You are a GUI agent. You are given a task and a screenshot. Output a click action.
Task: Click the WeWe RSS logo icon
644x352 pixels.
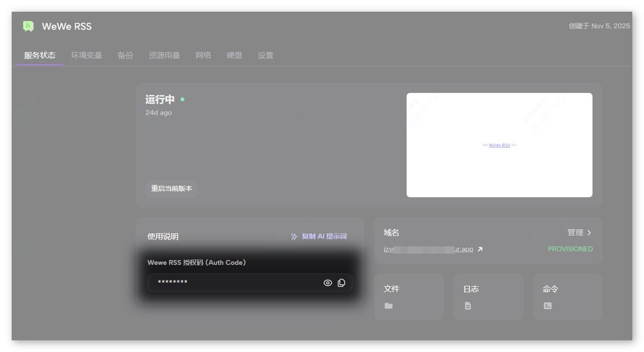[28, 26]
